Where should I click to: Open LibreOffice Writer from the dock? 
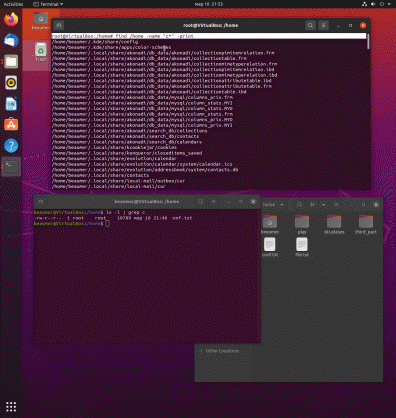11,104
